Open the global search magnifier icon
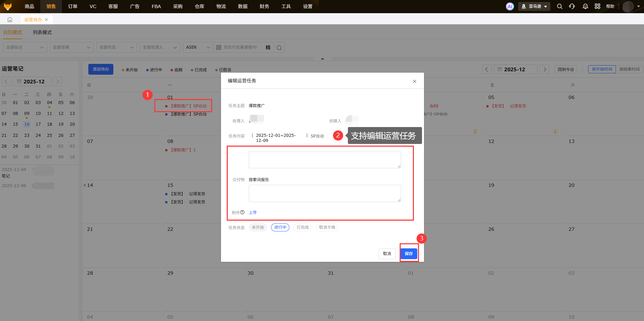 pos(560,6)
